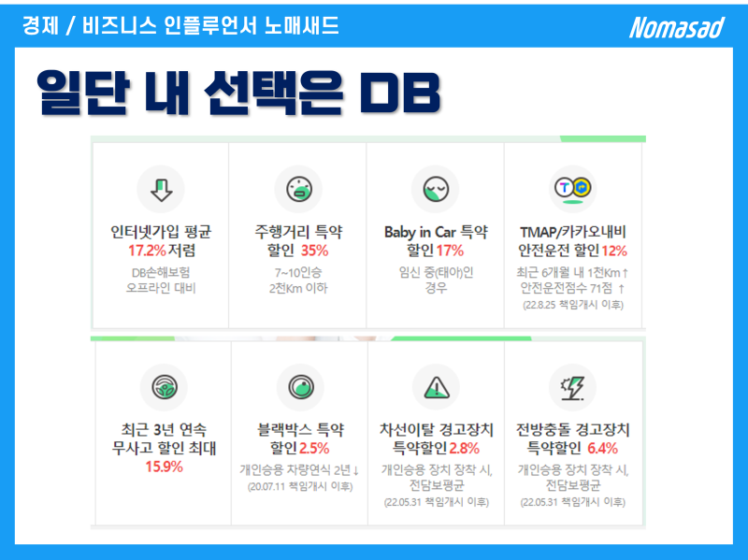748x560 pixels.
Task: Click the 전방충돌 경고장치 특약할인 6.4% text
Action: [572, 438]
